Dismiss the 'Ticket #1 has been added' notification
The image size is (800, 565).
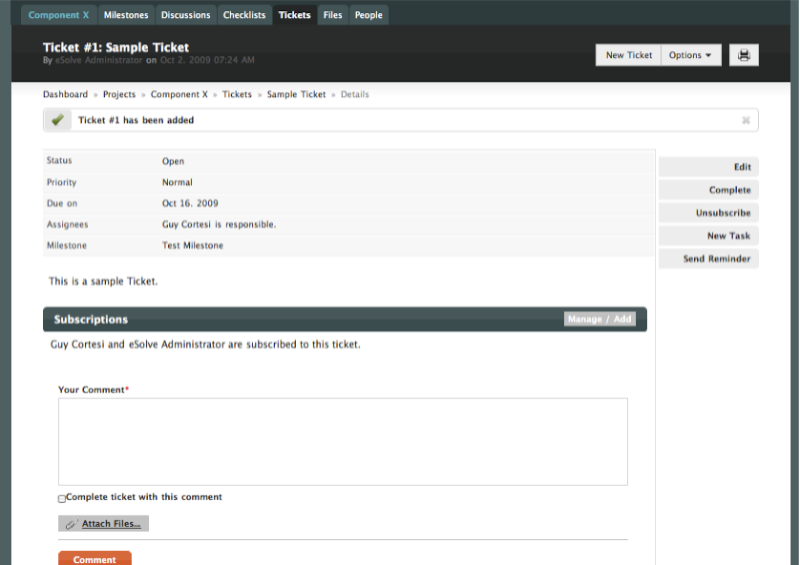click(x=745, y=120)
